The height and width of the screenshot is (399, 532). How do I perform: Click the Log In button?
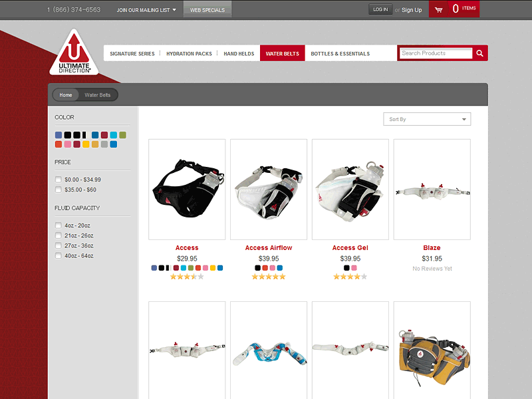pyautogui.click(x=380, y=9)
